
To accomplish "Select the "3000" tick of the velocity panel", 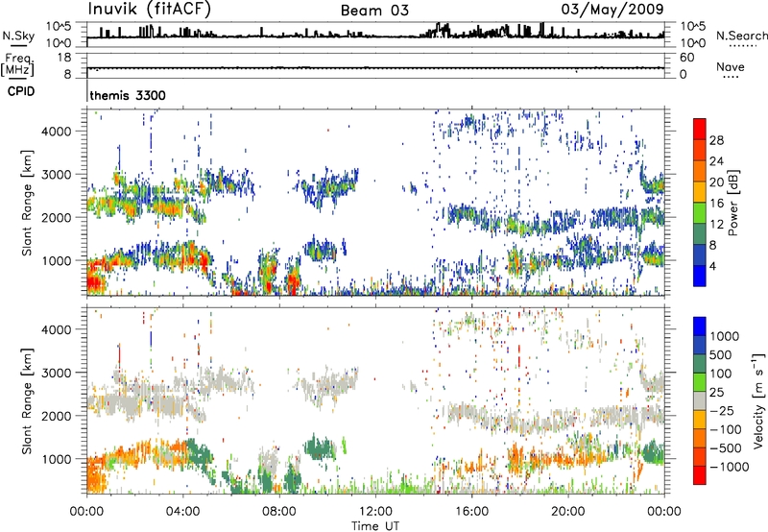I will click(x=56, y=373).
